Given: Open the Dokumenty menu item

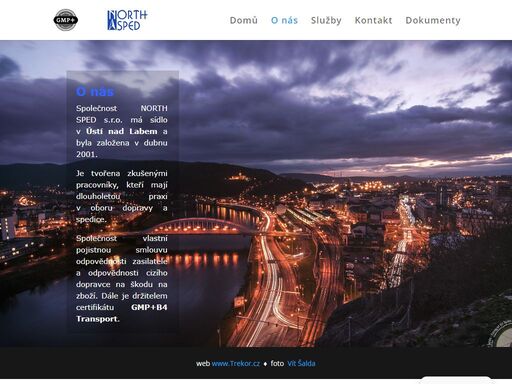Looking at the screenshot, I should (433, 20).
